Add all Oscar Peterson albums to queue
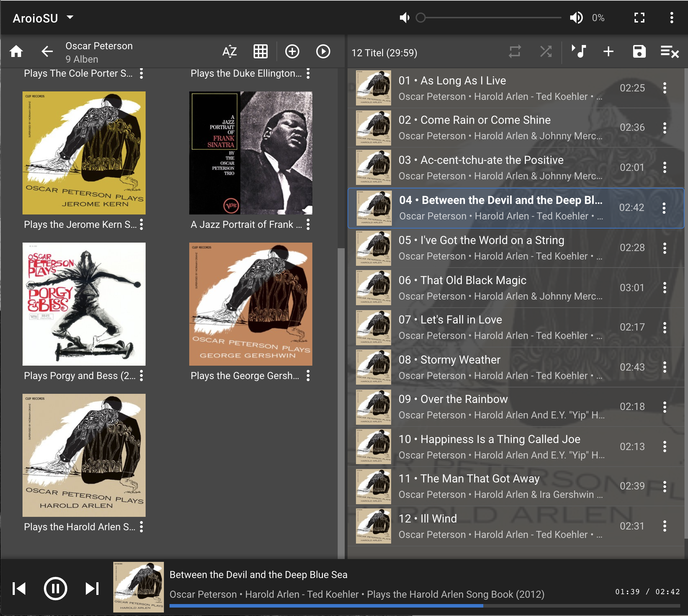Viewport: 688px width, 616px height. tap(292, 52)
